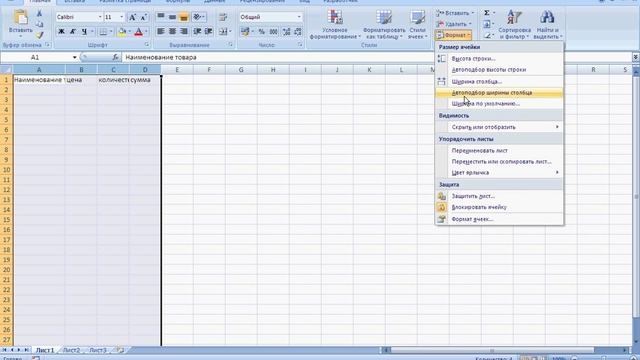Apply the percent style icon

click(261, 31)
